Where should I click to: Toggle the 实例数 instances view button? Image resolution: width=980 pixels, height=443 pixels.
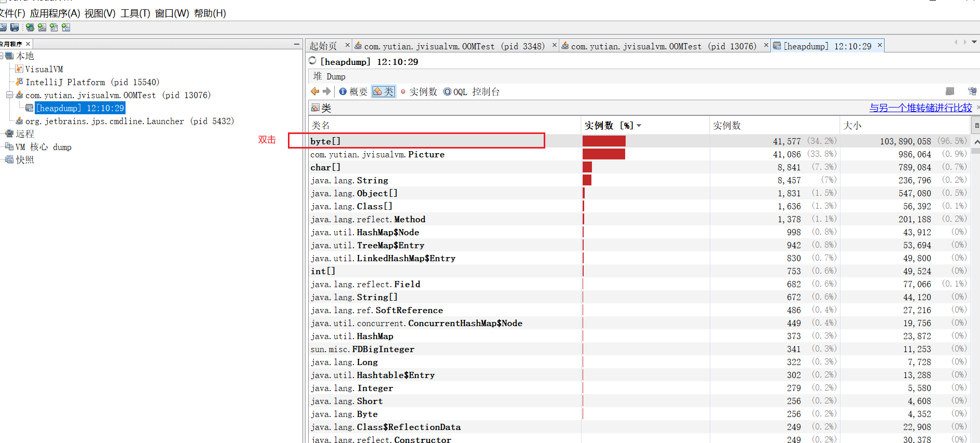pos(419,92)
